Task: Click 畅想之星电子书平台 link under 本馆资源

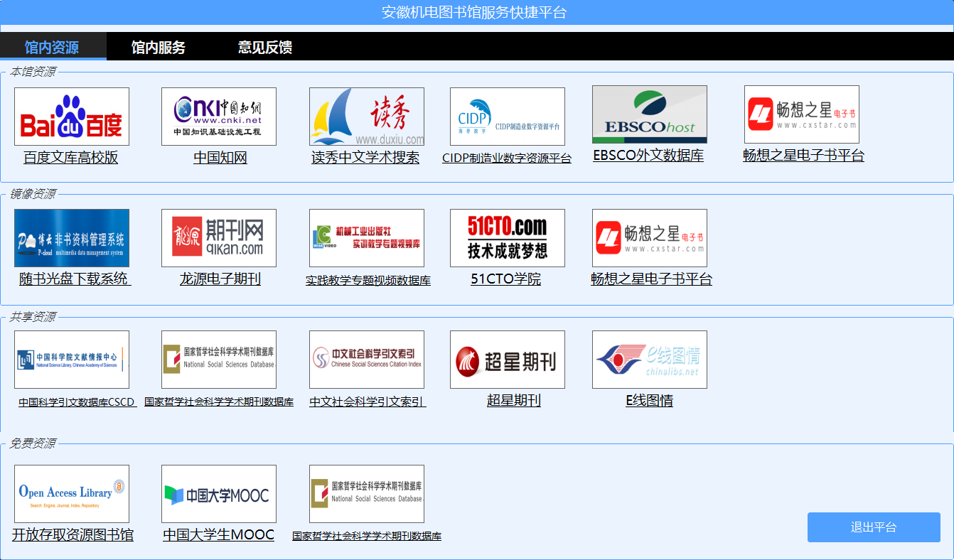Action: [x=803, y=156]
